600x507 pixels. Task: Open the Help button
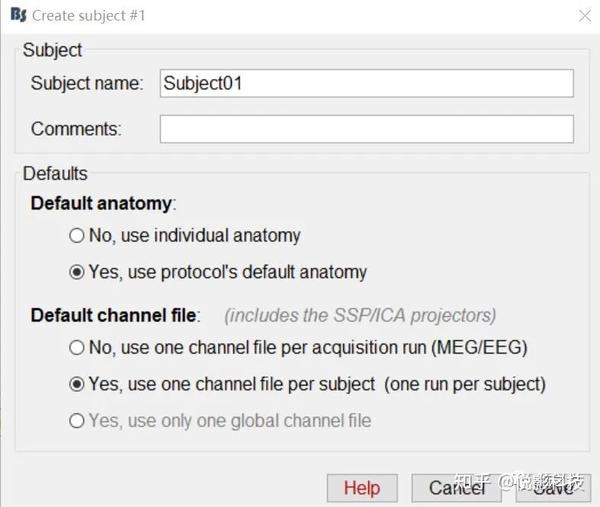pyautogui.click(x=361, y=488)
